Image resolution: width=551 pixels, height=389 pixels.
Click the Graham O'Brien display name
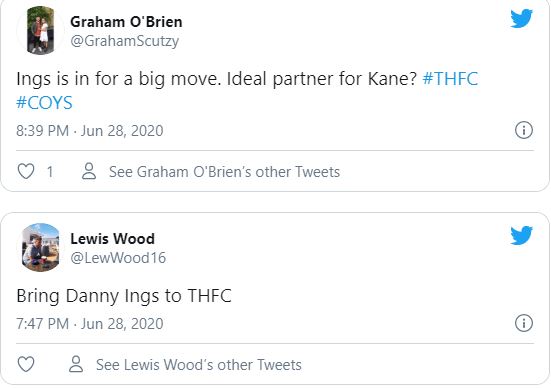coord(127,22)
